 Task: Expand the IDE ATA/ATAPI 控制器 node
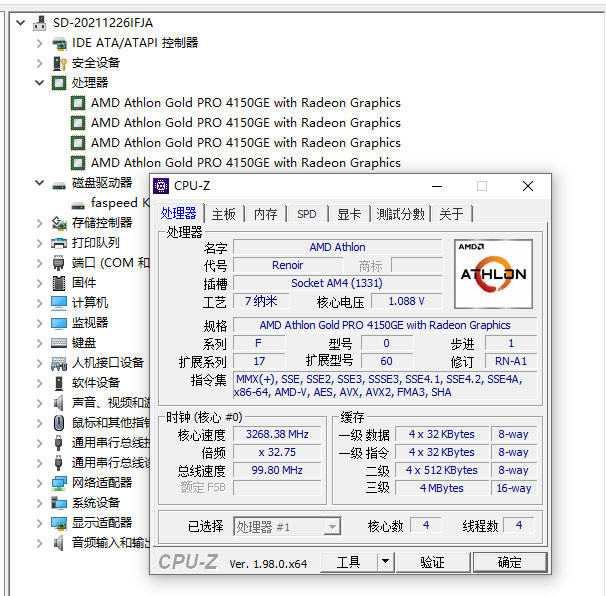(x=39, y=43)
